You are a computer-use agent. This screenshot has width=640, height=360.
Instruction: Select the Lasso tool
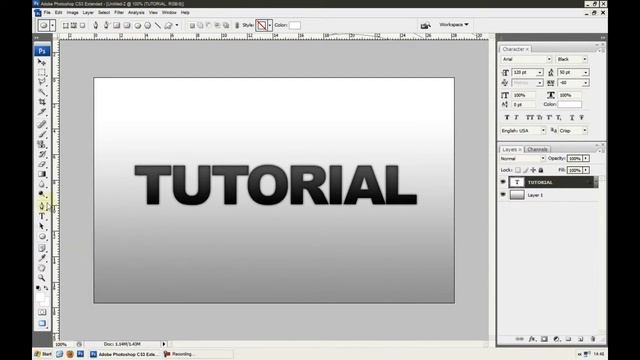(x=42, y=82)
